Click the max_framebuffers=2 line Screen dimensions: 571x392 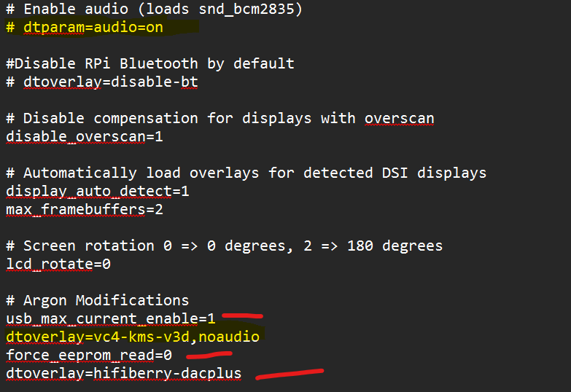[85, 210]
